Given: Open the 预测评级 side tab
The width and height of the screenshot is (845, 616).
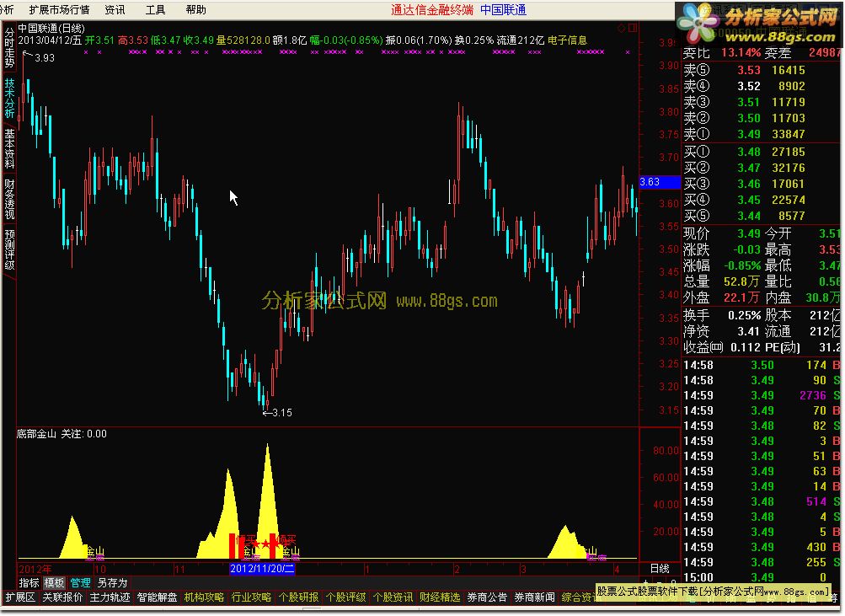Looking at the screenshot, I should tap(9, 249).
